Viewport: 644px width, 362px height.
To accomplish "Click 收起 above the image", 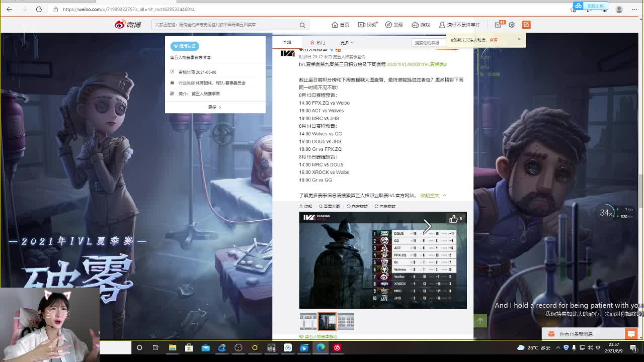I will pos(306,206).
